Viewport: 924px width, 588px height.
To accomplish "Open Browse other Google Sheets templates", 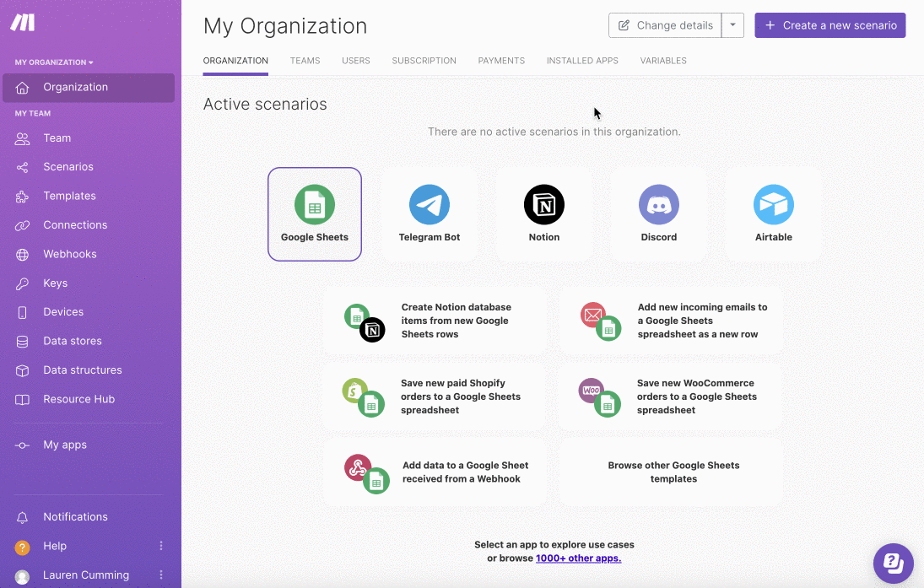I will click(x=671, y=472).
